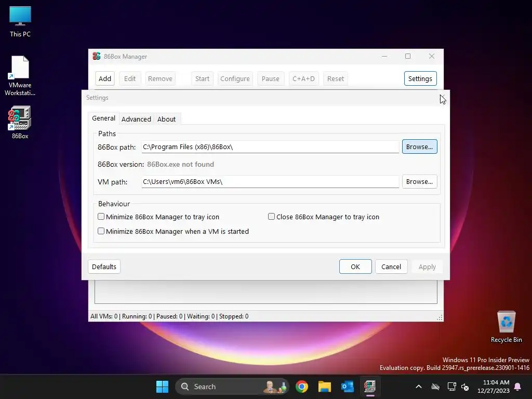Click Remove in 86Box Manager toolbar
Image resolution: width=532 pixels, height=399 pixels.
point(160,78)
